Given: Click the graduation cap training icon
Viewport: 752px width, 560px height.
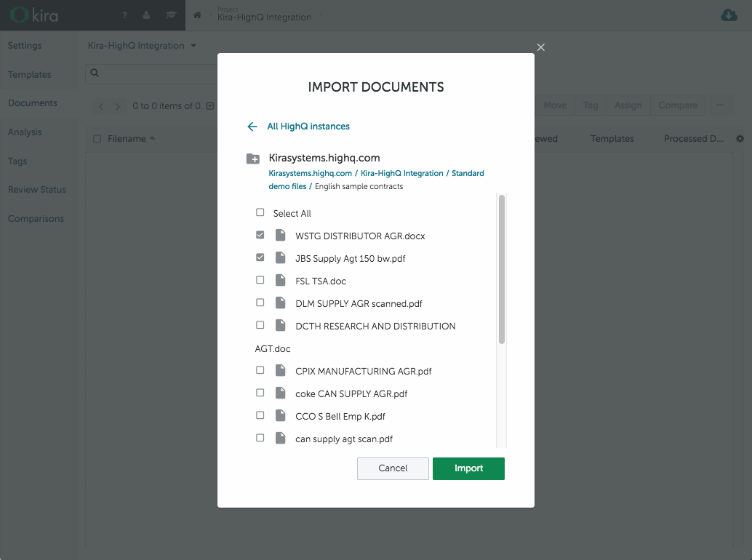Looking at the screenshot, I should tap(171, 15).
